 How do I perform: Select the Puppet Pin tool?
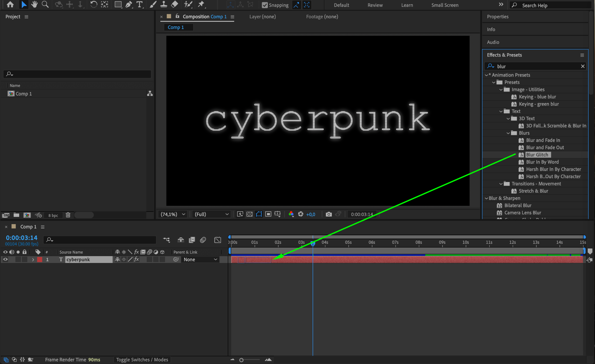pyautogui.click(x=201, y=4)
